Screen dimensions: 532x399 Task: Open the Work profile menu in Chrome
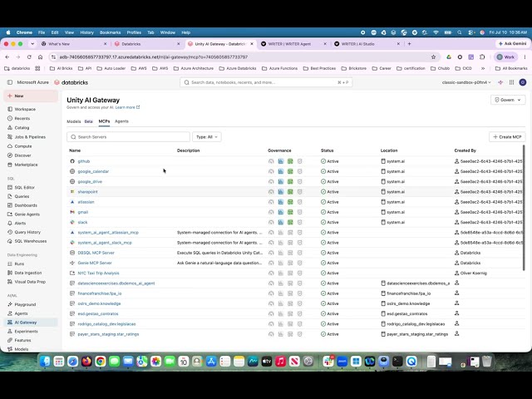[x=506, y=57]
